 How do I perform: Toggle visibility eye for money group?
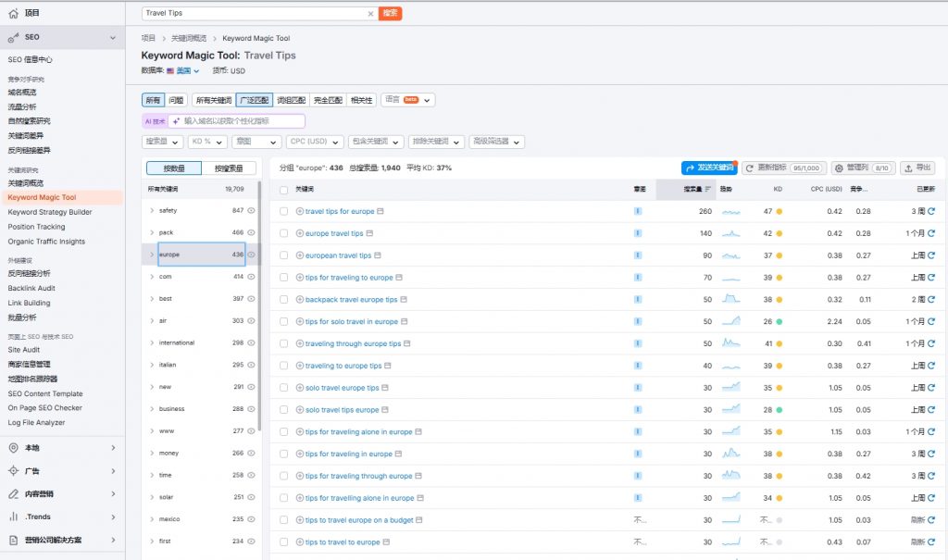click(x=251, y=453)
